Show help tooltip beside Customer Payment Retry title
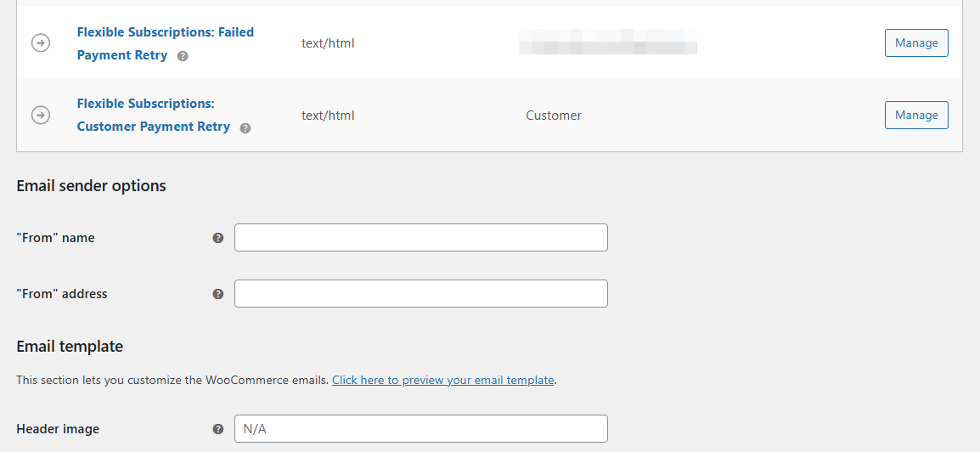The width and height of the screenshot is (980, 452). (245, 128)
